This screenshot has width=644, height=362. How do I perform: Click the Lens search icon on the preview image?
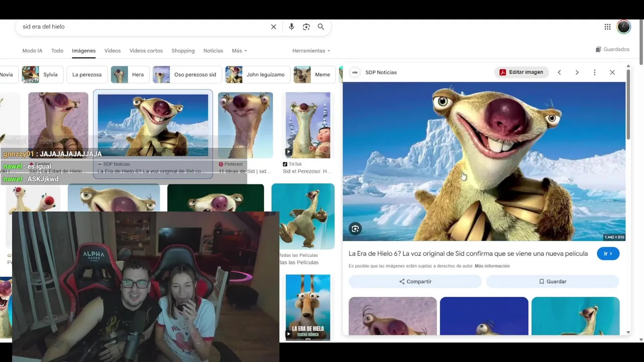355,229
